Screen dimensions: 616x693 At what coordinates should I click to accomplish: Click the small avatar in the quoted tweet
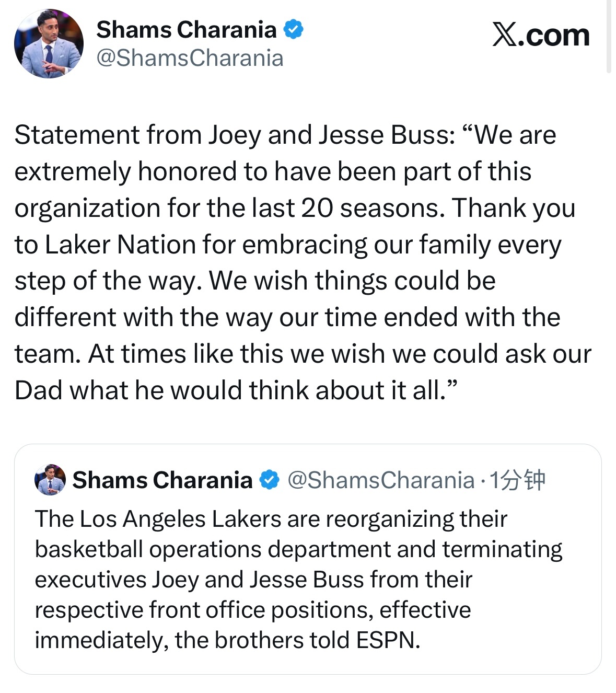(x=50, y=479)
